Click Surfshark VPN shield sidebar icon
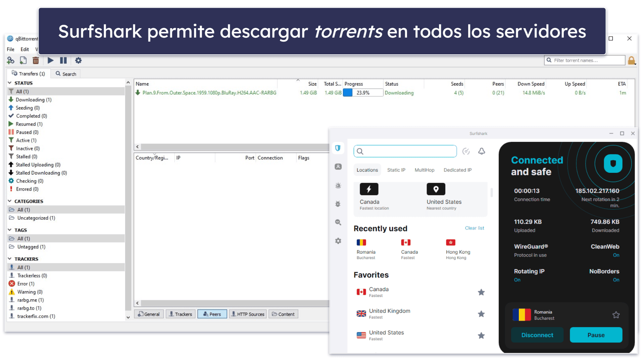644x362 pixels. 338,148
